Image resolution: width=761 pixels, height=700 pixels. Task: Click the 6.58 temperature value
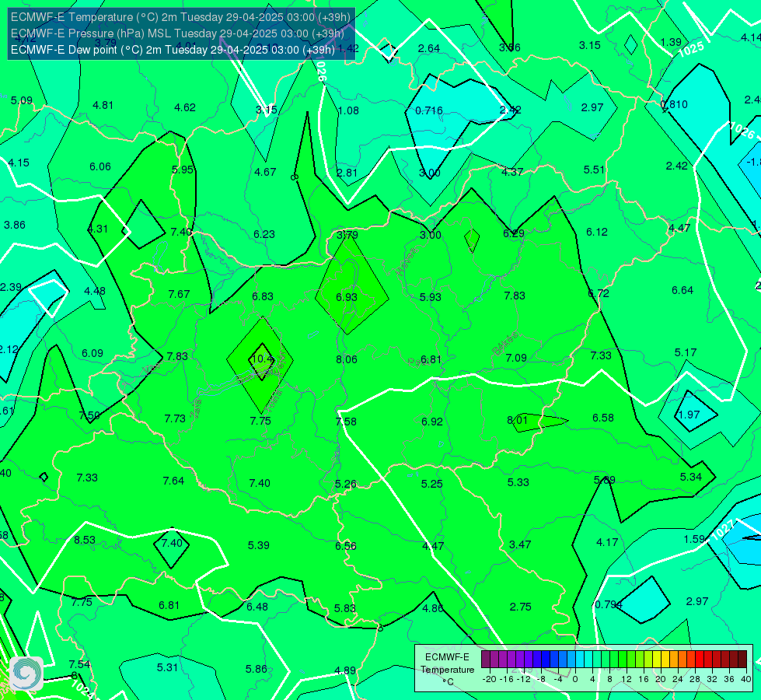pos(603,418)
